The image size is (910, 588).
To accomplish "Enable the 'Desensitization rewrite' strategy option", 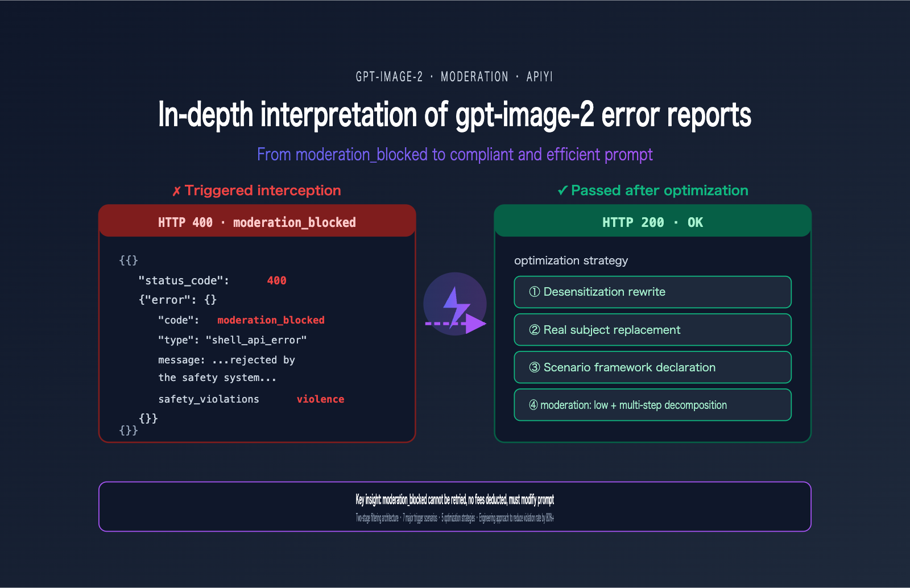I will pyautogui.click(x=652, y=292).
